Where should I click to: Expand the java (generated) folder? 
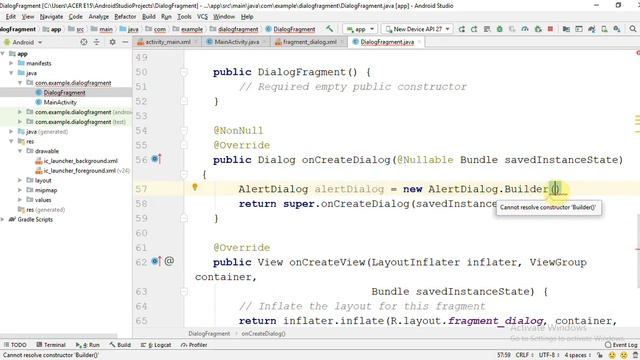[11, 131]
